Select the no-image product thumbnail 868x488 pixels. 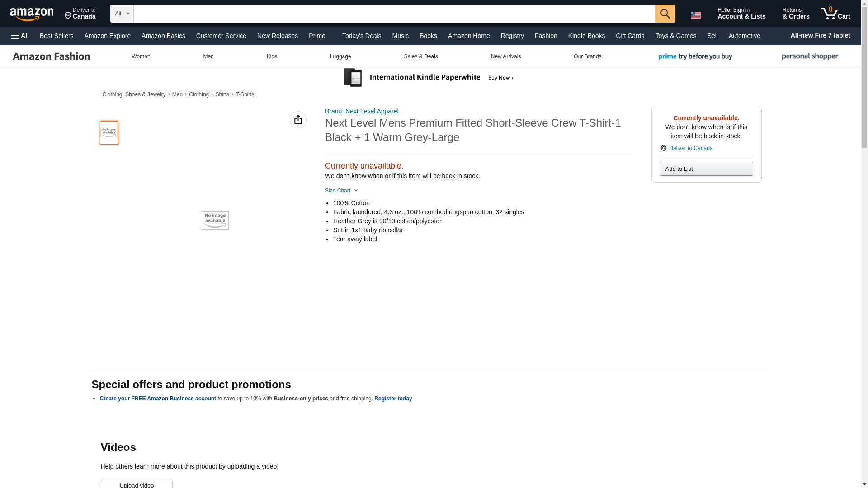(x=109, y=133)
